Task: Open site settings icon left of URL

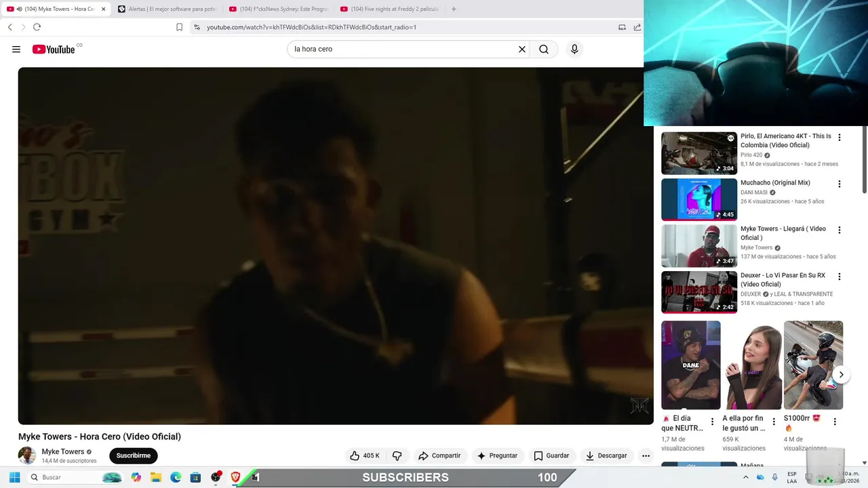Action: 197,27
